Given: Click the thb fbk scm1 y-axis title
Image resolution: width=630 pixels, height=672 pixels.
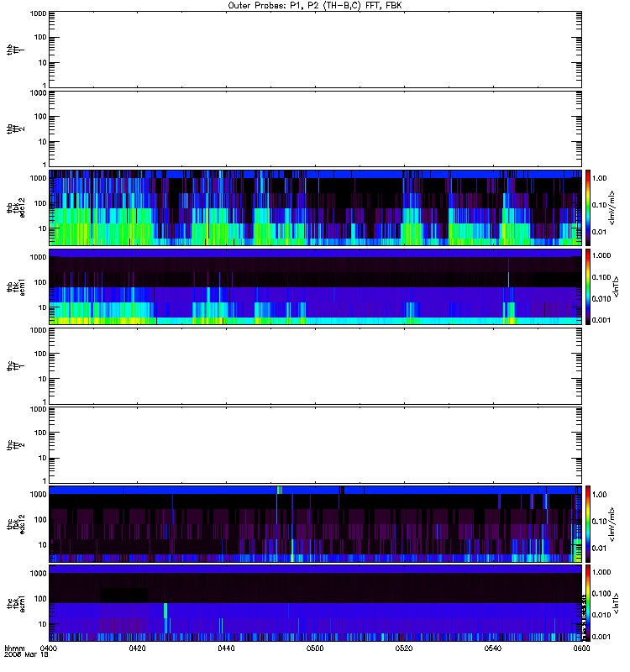Looking at the screenshot, I should tap(15, 286).
